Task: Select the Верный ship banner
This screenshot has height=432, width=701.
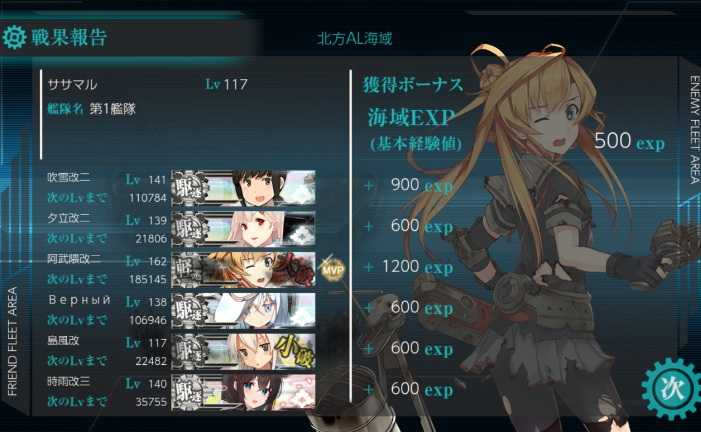Action: tap(244, 310)
